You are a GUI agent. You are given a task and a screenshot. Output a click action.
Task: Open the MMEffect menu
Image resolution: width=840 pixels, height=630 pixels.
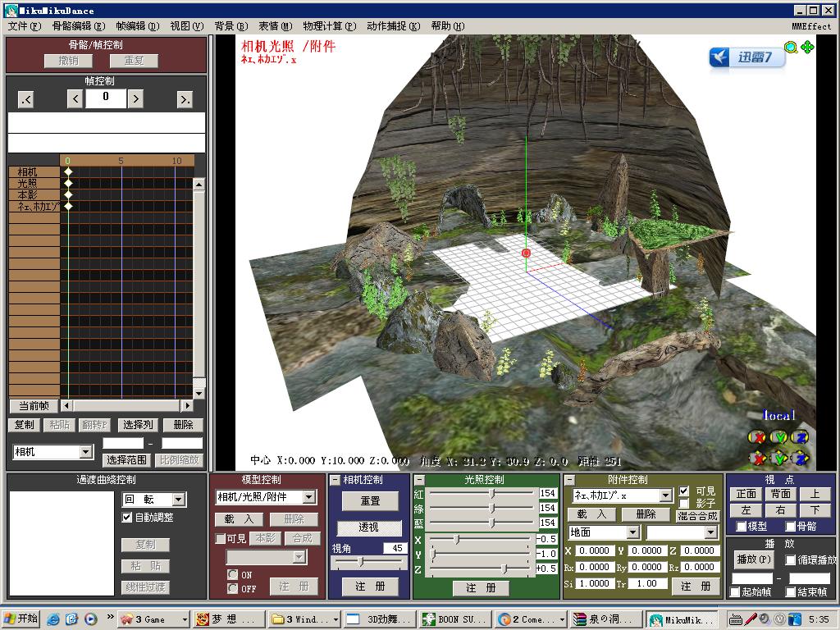tap(811, 26)
